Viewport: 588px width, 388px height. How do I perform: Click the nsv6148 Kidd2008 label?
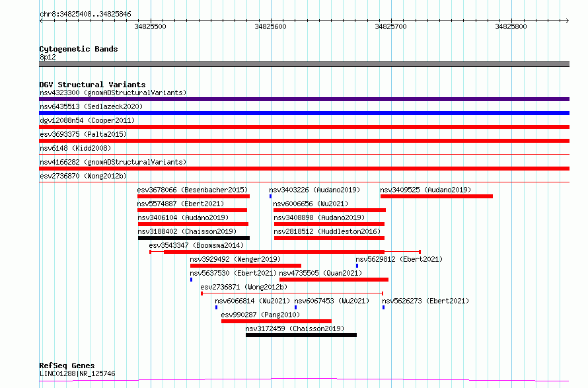pos(75,148)
